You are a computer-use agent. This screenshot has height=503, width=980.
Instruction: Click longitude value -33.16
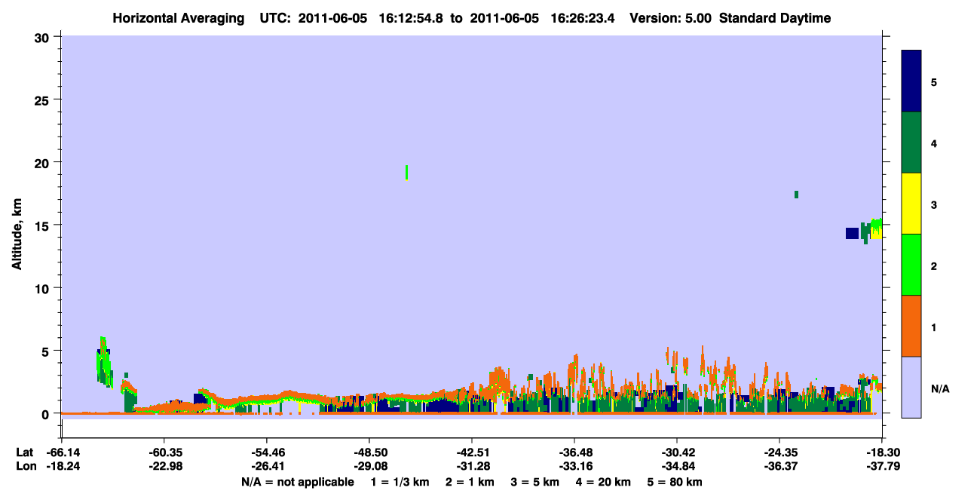click(x=574, y=466)
